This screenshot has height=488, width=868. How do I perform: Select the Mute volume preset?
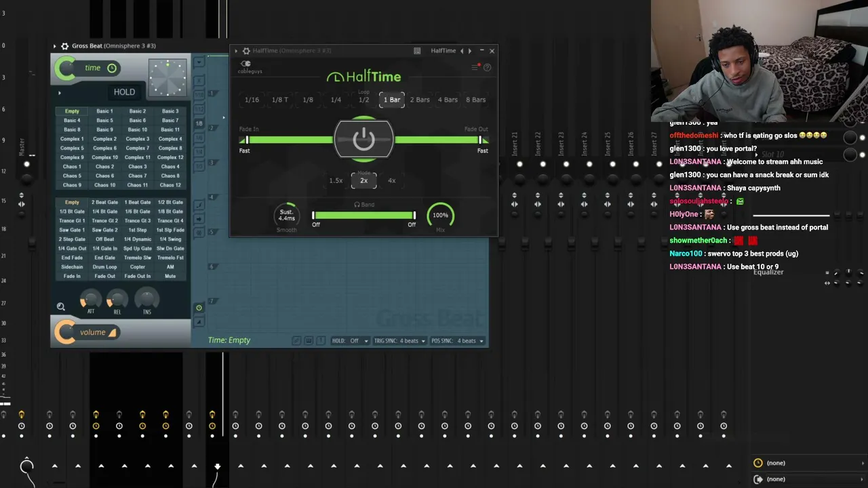170,277
